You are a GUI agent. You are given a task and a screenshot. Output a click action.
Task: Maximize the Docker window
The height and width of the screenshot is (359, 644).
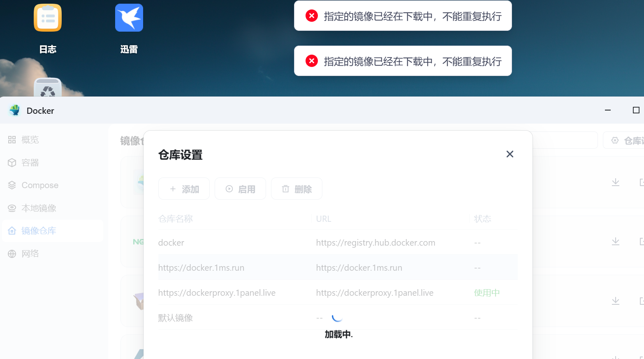(x=636, y=110)
